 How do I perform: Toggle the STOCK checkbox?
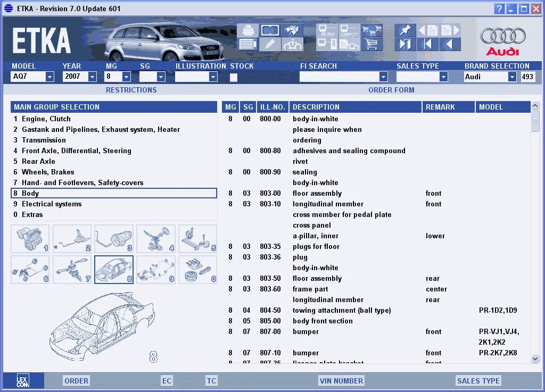[234, 77]
